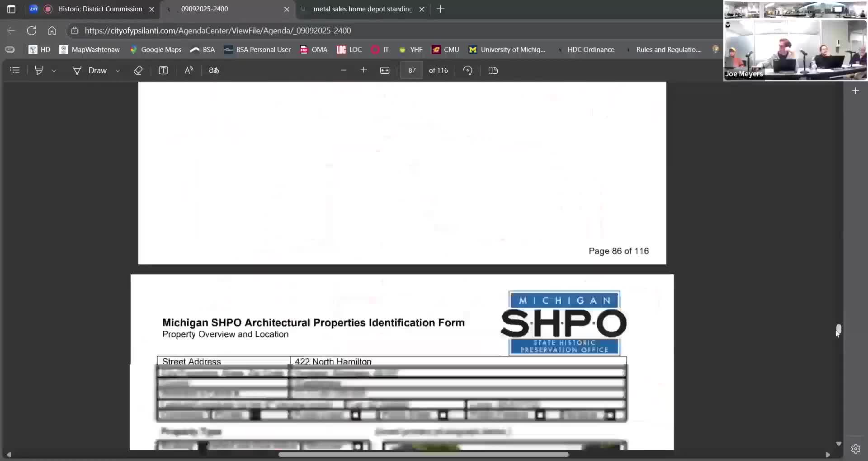Select the highlighter tool

(39, 71)
